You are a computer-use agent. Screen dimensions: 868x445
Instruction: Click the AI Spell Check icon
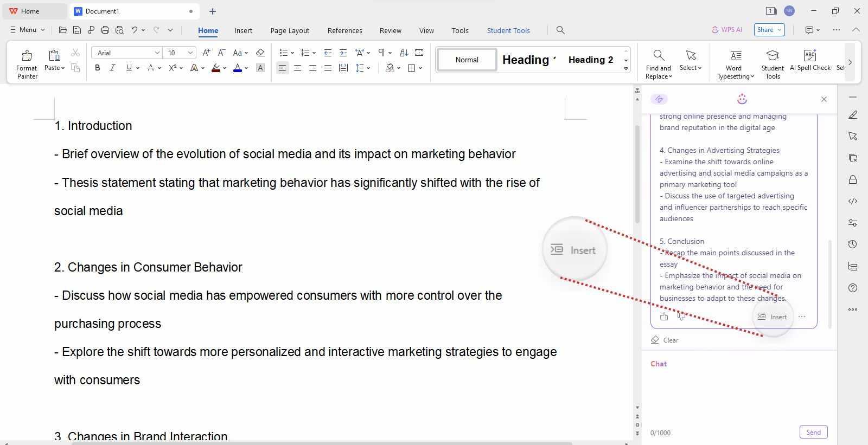point(810,55)
